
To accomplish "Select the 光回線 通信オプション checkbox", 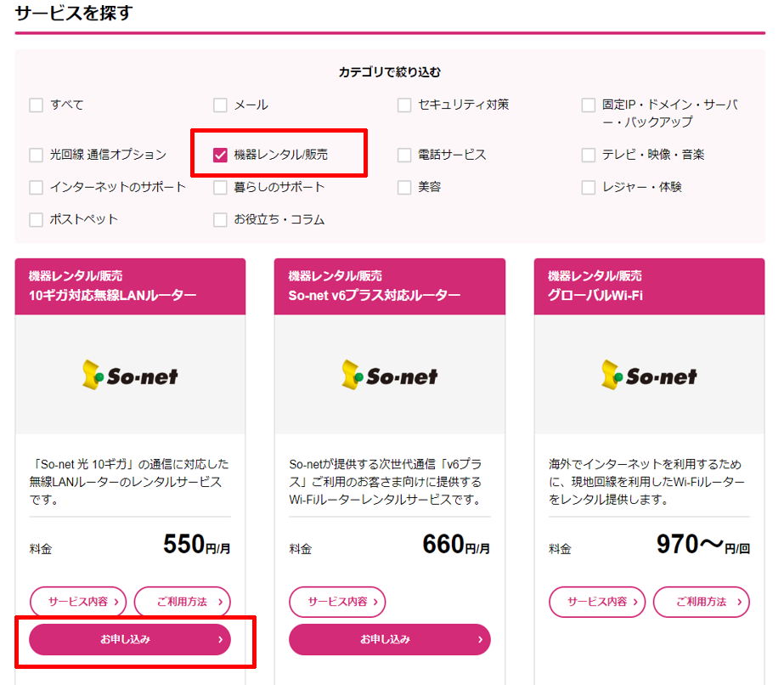I will [x=36, y=155].
